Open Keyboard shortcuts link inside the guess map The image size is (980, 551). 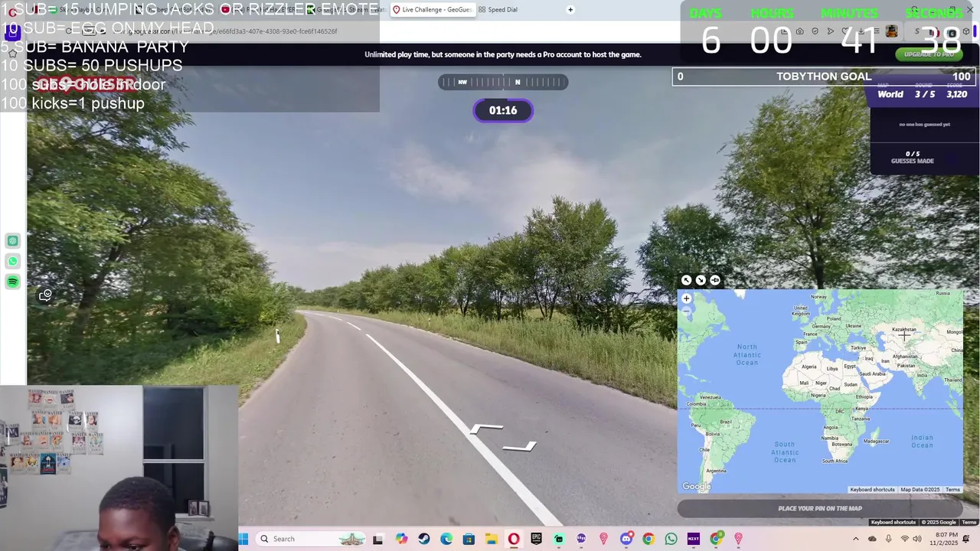pos(872,490)
